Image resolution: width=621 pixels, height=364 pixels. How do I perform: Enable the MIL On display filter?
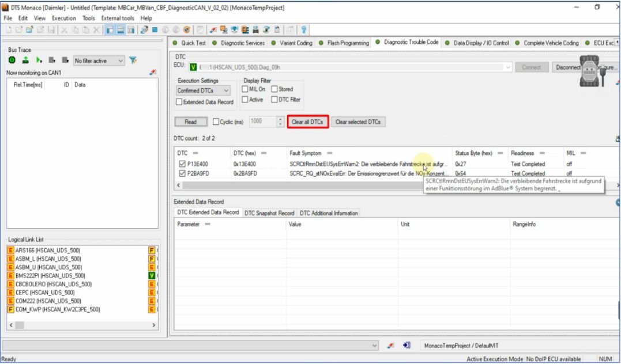click(x=245, y=89)
